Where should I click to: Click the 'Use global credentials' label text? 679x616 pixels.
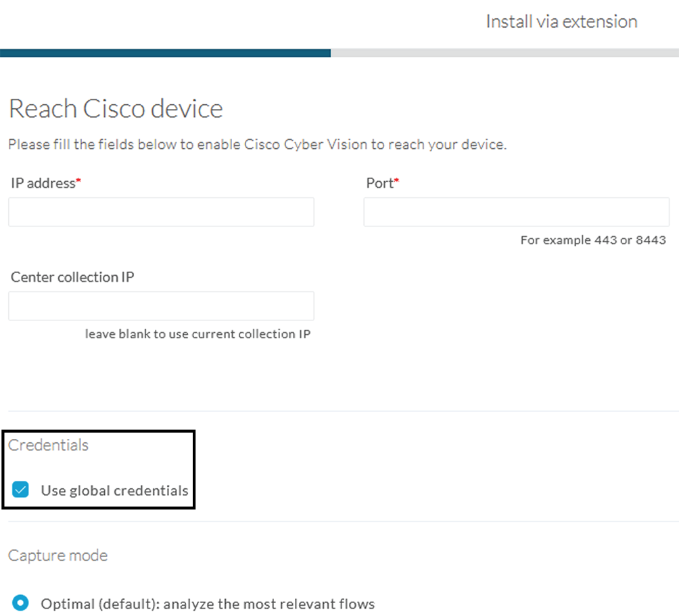click(115, 490)
